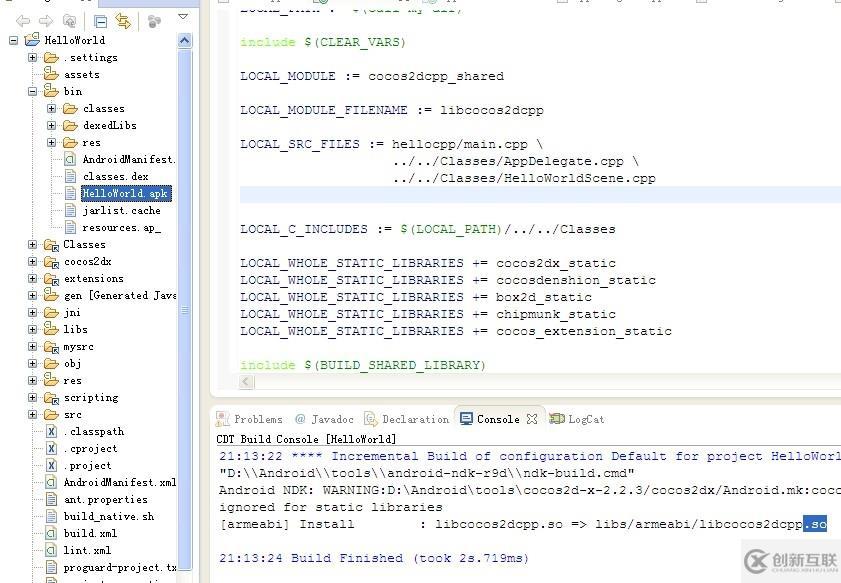Expand the libs folder

[33, 329]
